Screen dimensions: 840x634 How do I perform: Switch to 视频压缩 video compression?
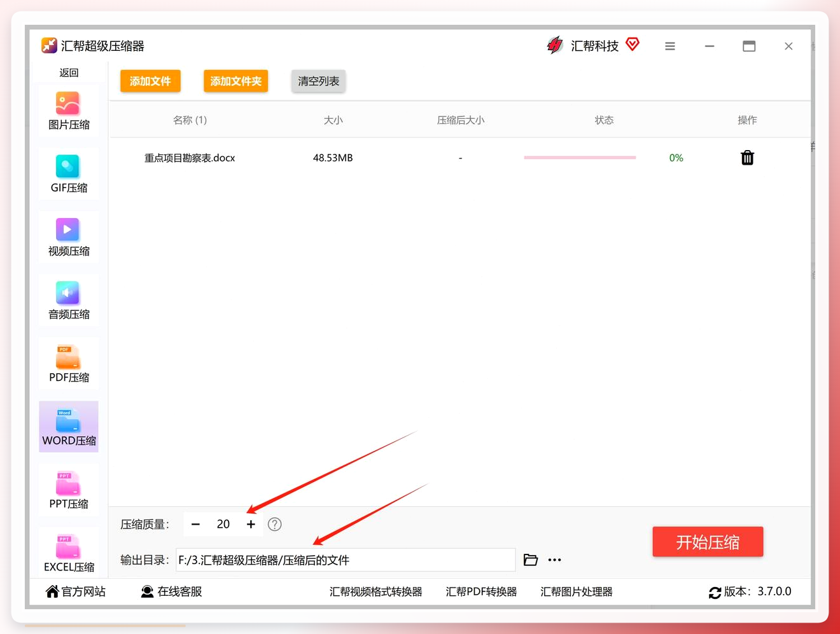coord(69,237)
